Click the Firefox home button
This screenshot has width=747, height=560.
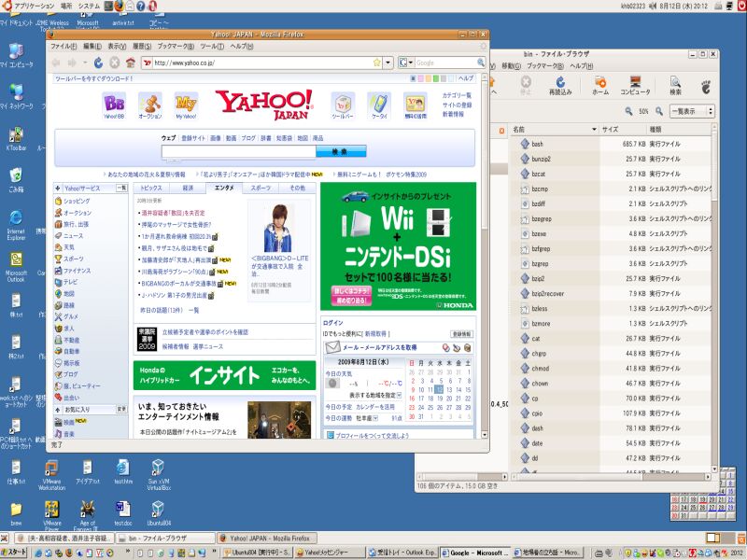(130, 63)
